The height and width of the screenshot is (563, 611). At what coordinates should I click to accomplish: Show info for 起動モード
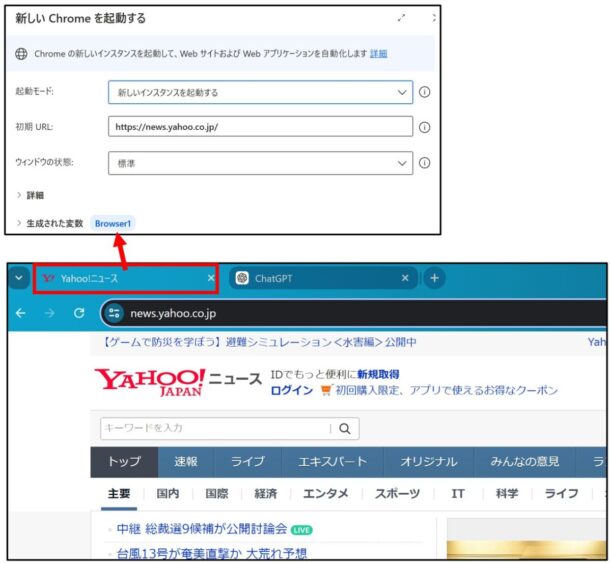[424, 92]
